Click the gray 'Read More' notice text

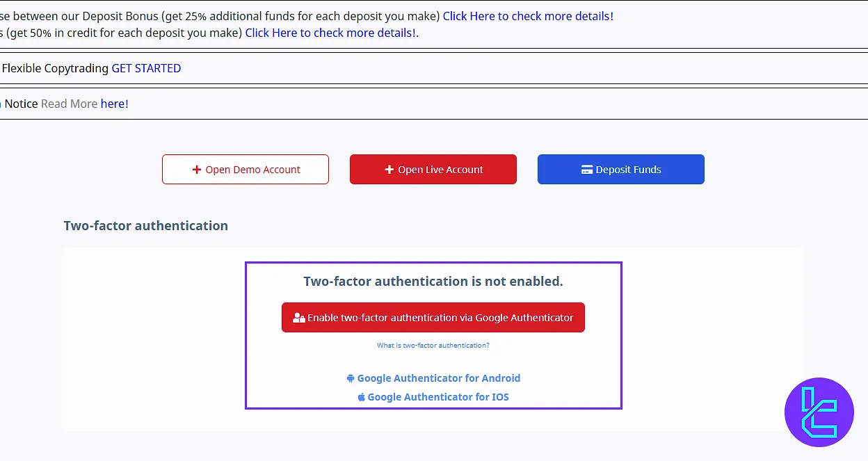click(x=69, y=104)
